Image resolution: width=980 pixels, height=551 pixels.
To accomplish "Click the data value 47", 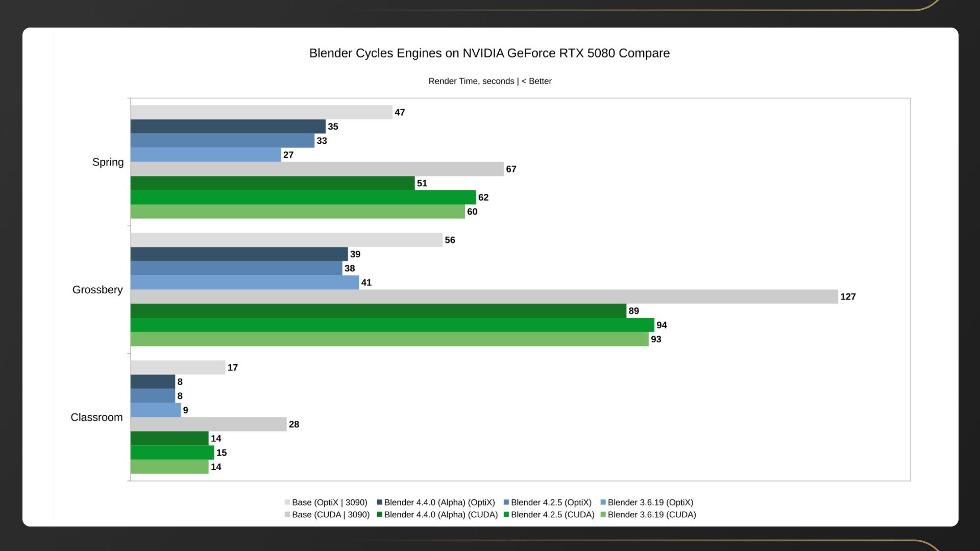I will pyautogui.click(x=400, y=112).
